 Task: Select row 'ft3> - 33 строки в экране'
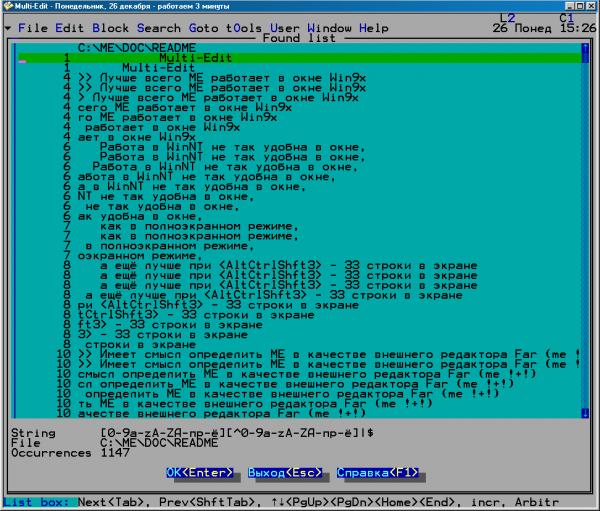pos(299,325)
